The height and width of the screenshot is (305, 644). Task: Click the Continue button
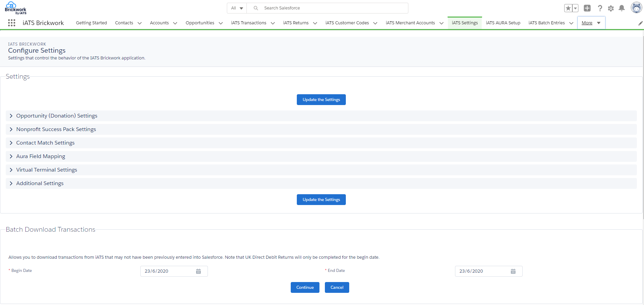pos(305,287)
